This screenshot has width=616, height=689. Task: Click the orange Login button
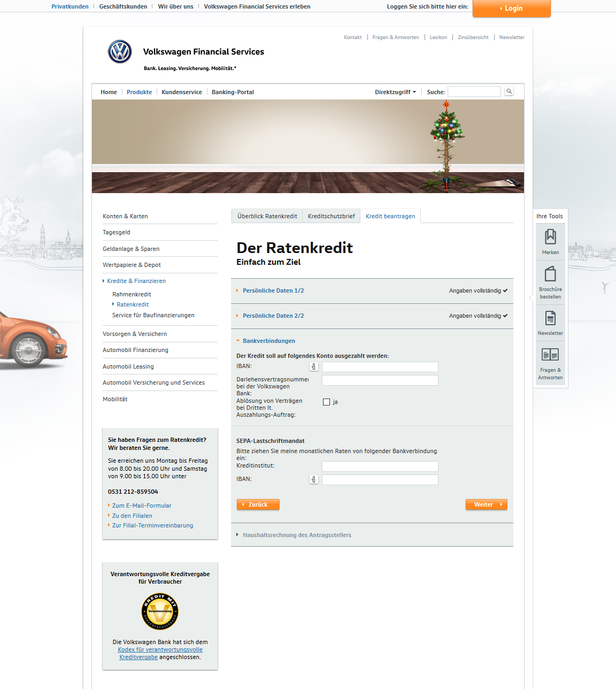pos(512,9)
